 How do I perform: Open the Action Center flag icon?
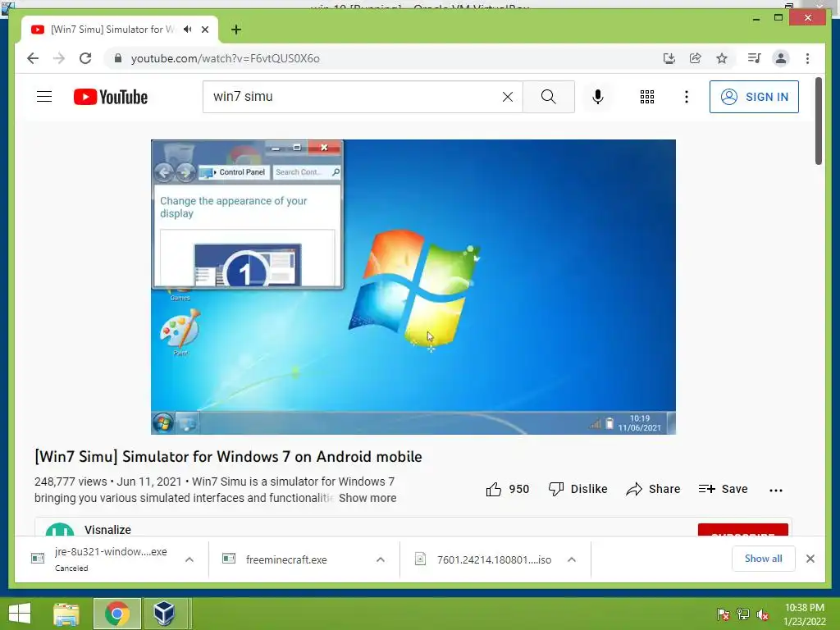723,614
